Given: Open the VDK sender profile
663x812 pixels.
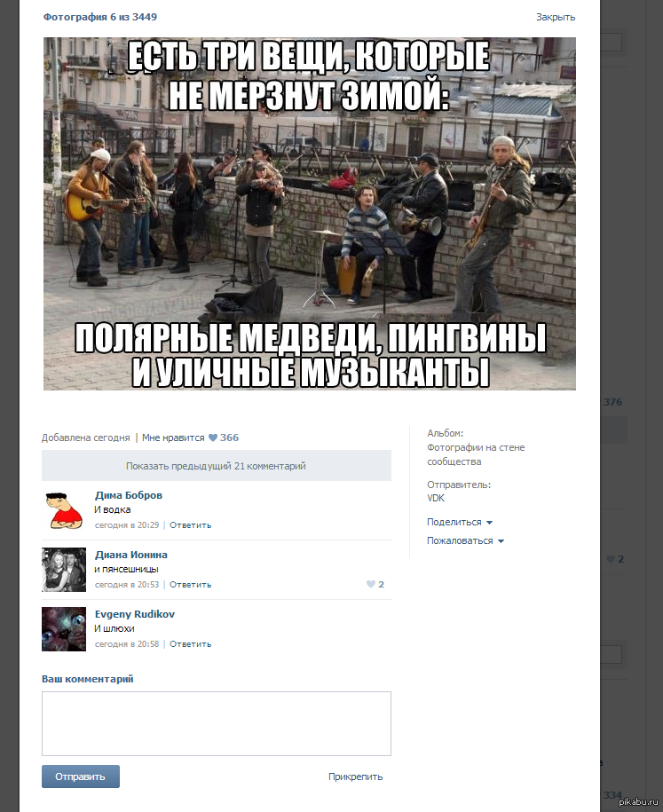Looking at the screenshot, I should tap(436, 498).
